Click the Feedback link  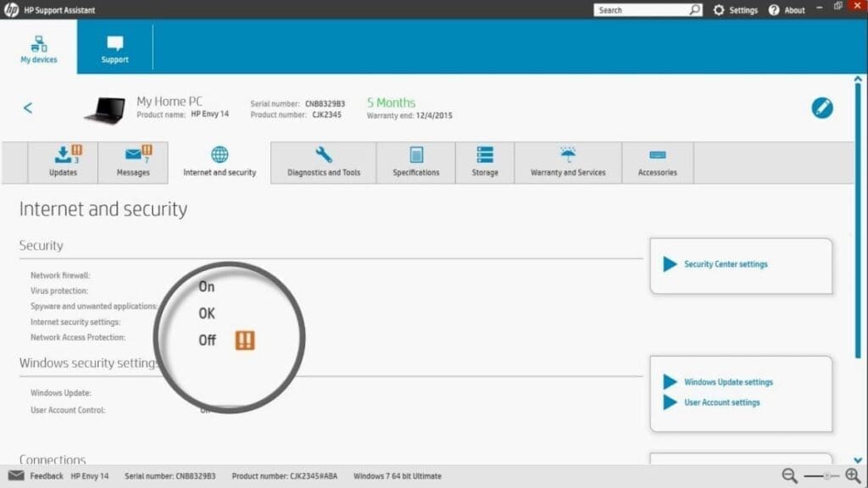coord(47,476)
